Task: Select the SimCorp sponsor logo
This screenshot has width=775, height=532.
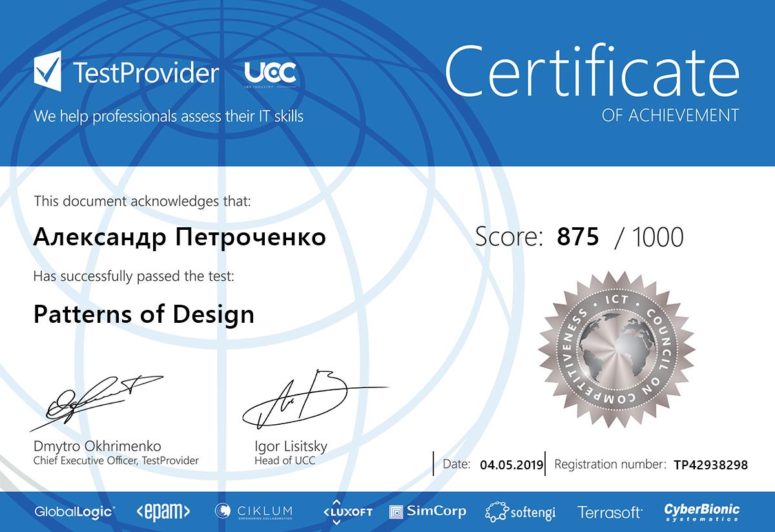Action: tap(428, 511)
